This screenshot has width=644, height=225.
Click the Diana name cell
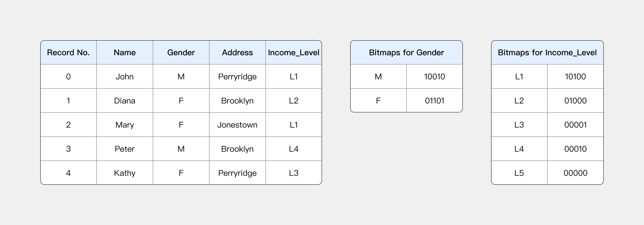[125, 101]
